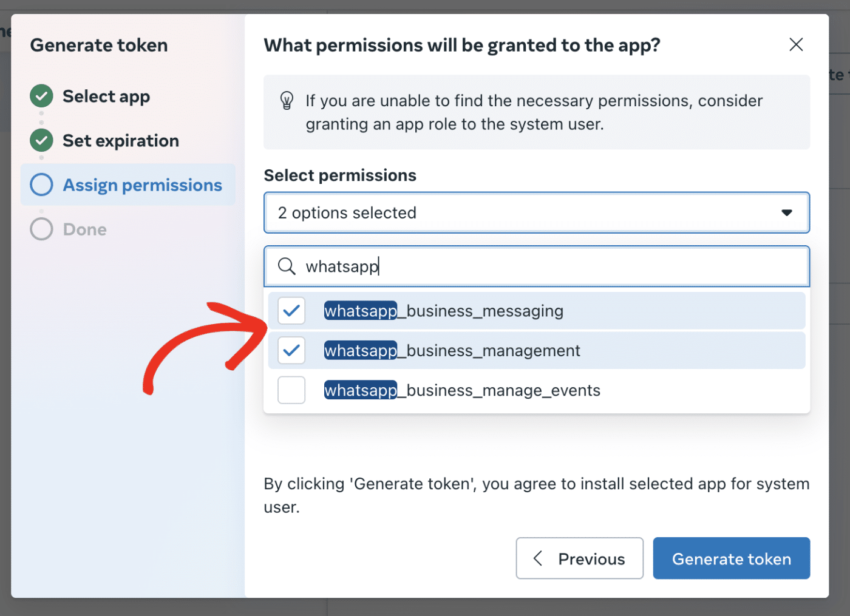Click the circle icon beside Assign permissions
The width and height of the screenshot is (850, 616).
[41, 184]
